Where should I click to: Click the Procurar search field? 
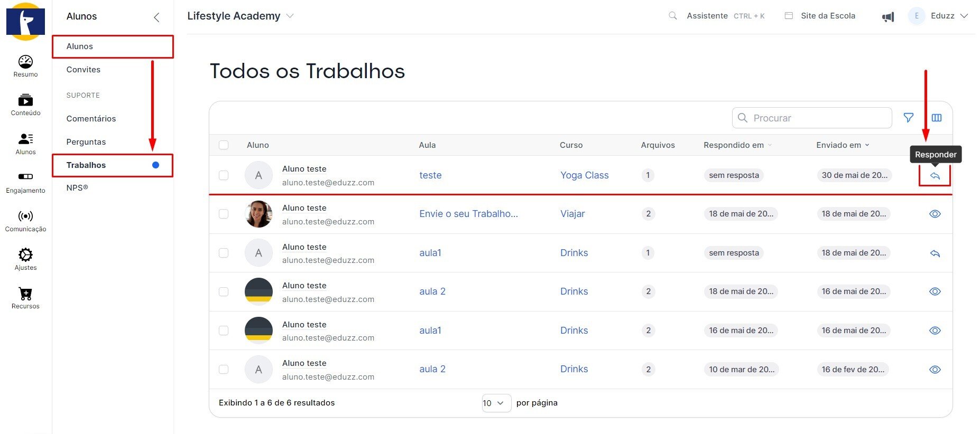818,118
